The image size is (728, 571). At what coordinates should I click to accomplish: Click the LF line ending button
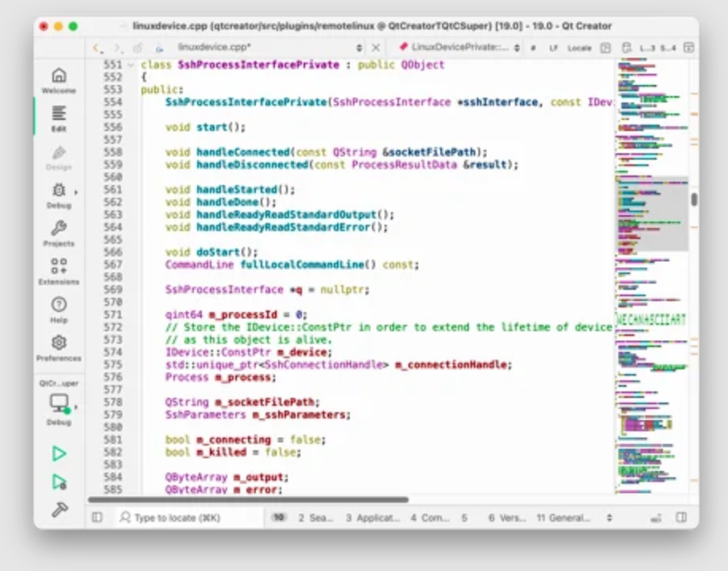point(553,48)
